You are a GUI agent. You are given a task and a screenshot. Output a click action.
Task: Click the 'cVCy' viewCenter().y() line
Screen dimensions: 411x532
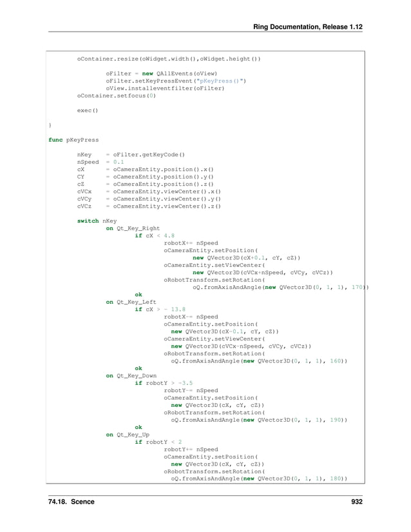pos(149,199)
